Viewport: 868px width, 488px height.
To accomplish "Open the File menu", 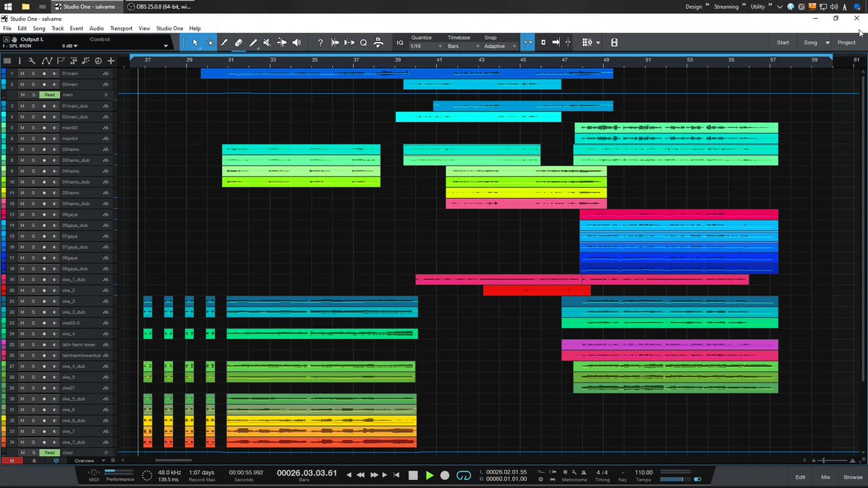I will pyautogui.click(x=7, y=28).
